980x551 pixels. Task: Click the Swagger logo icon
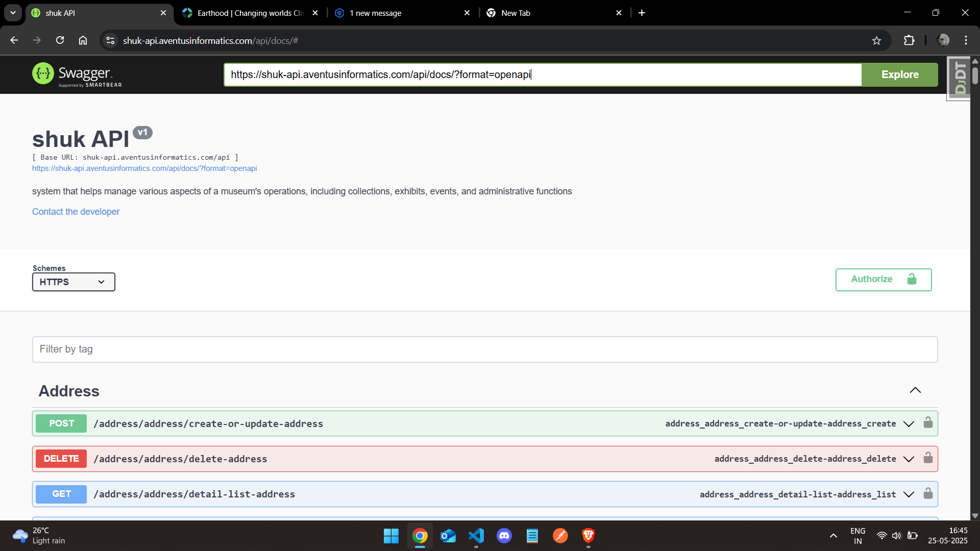pyautogui.click(x=43, y=73)
